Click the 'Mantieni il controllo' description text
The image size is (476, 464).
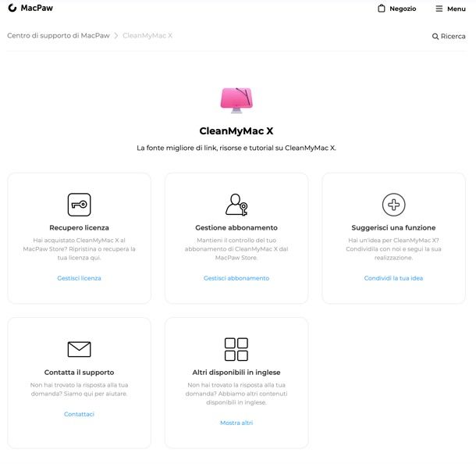(236, 249)
